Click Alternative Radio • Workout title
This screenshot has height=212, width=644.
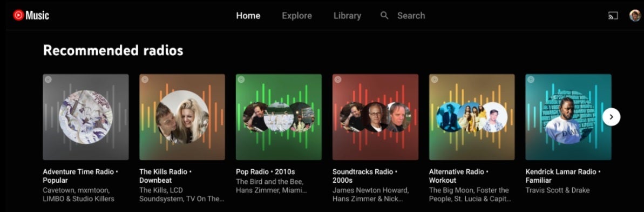pyautogui.click(x=459, y=176)
